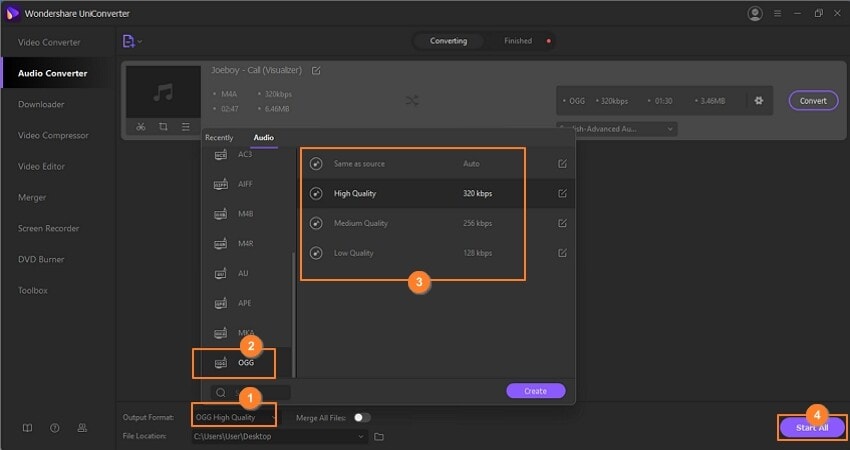The width and height of the screenshot is (850, 450).
Task: Open DVD Burner in sidebar
Action: pyautogui.click(x=41, y=259)
